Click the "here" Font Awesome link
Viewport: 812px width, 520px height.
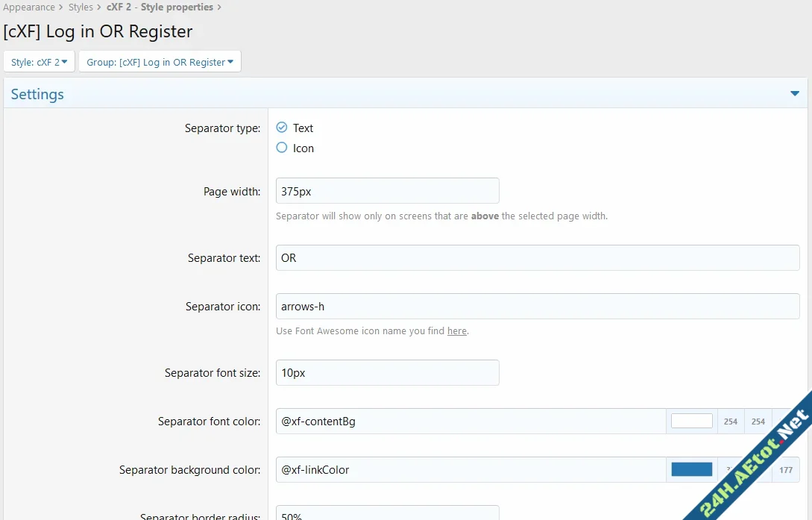point(457,331)
